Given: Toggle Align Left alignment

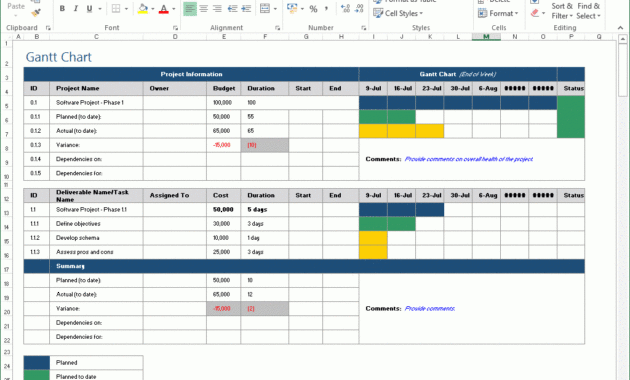Looking at the screenshot, I should click(190, 8).
